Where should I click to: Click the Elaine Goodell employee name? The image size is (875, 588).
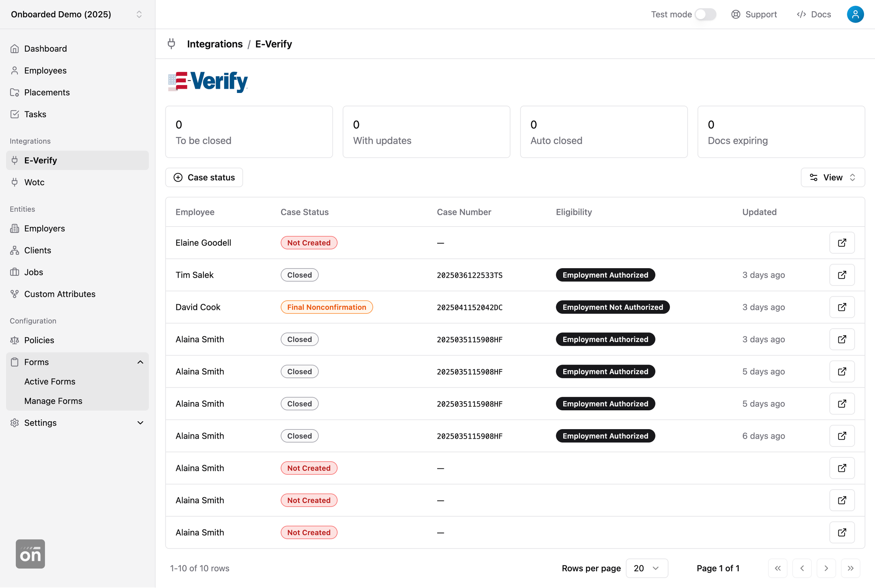[x=203, y=243]
